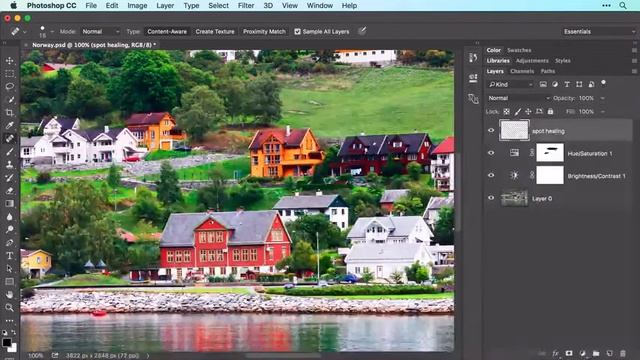The height and width of the screenshot is (360, 640).
Task: Open the History panel icon
Action: click(473, 58)
